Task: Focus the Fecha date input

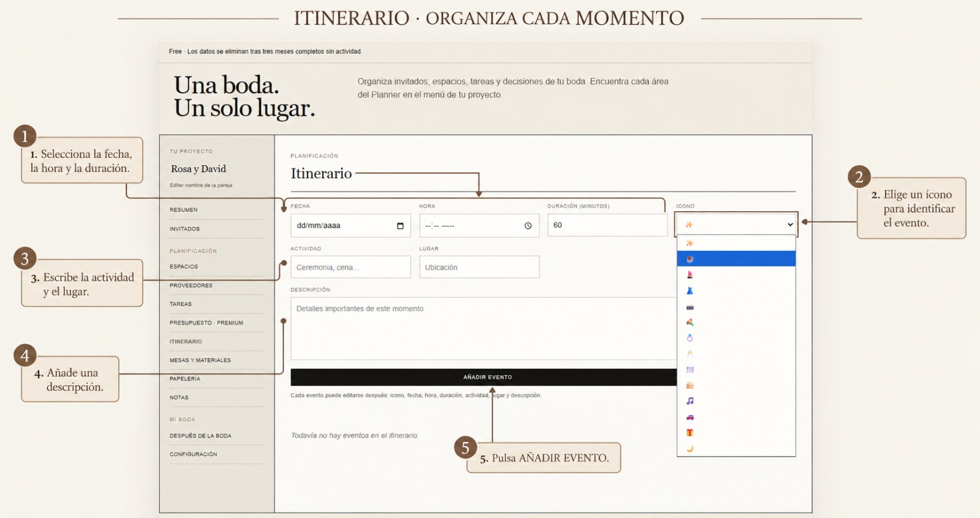Action: pos(351,225)
